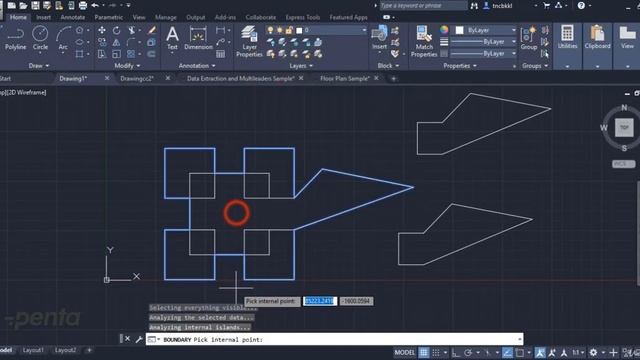This screenshot has height=360, width=640.
Task: Switch to the Annotate ribbon tab
Action: [73, 17]
